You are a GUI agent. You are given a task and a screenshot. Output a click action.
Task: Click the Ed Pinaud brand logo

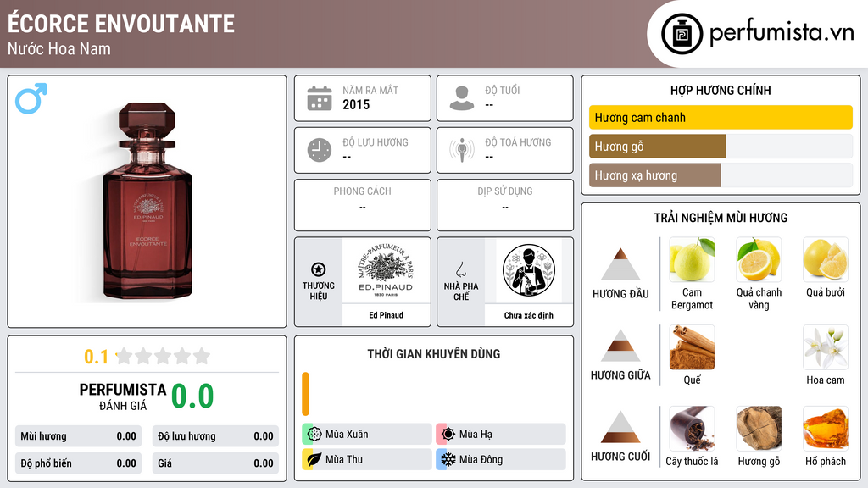[386, 270]
